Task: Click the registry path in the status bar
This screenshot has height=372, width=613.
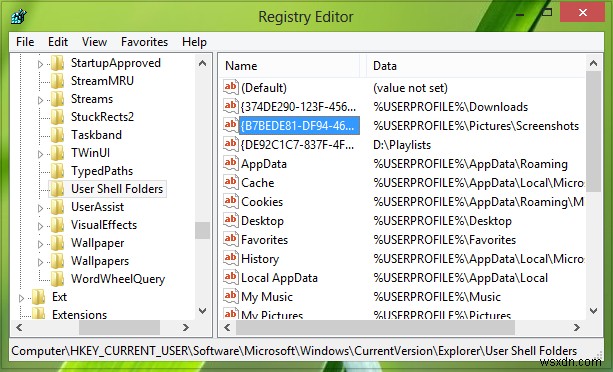Action: tap(294, 351)
